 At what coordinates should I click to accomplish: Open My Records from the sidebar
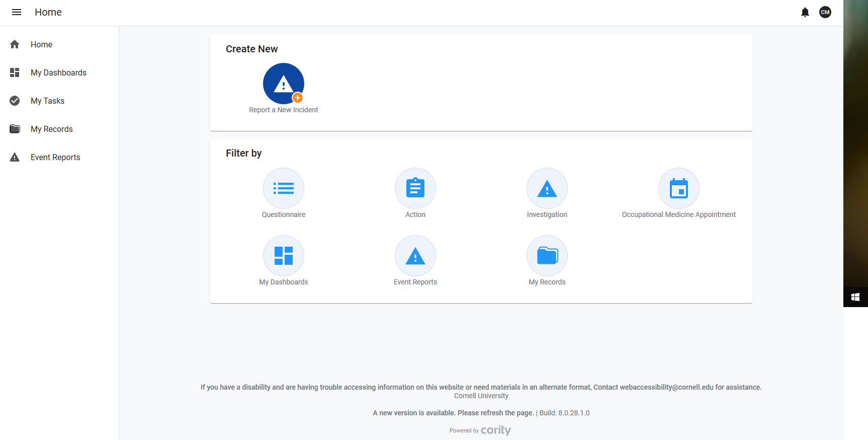[51, 129]
